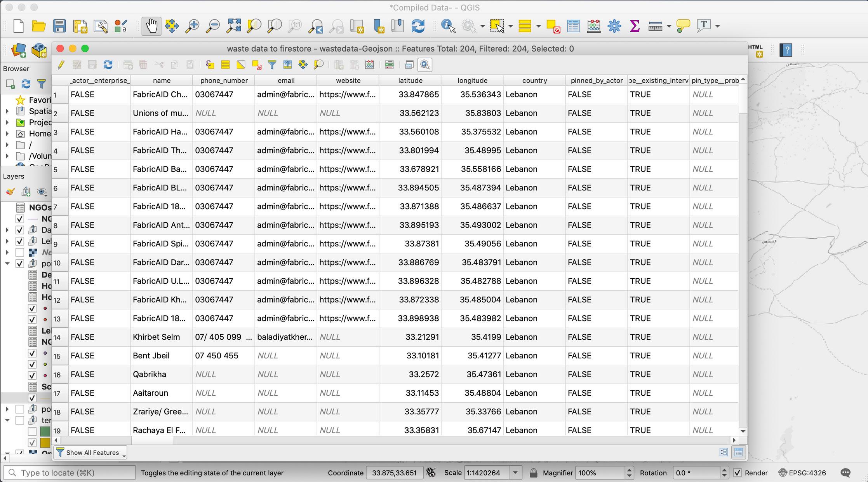Open Show All Features filter dropdown
The height and width of the screenshot is (482, 868).
click(90, 452)
